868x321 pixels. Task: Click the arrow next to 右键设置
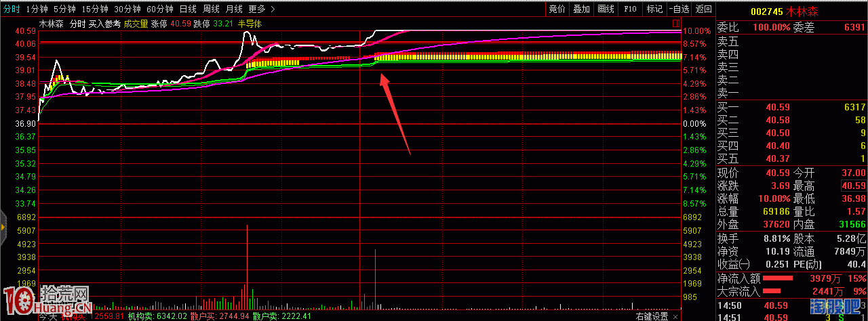[675, 316]
